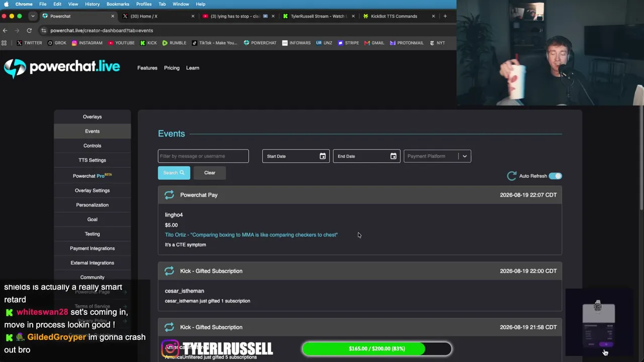
Task: Open the RUMBLE bookmark
Action: (174, 43)
